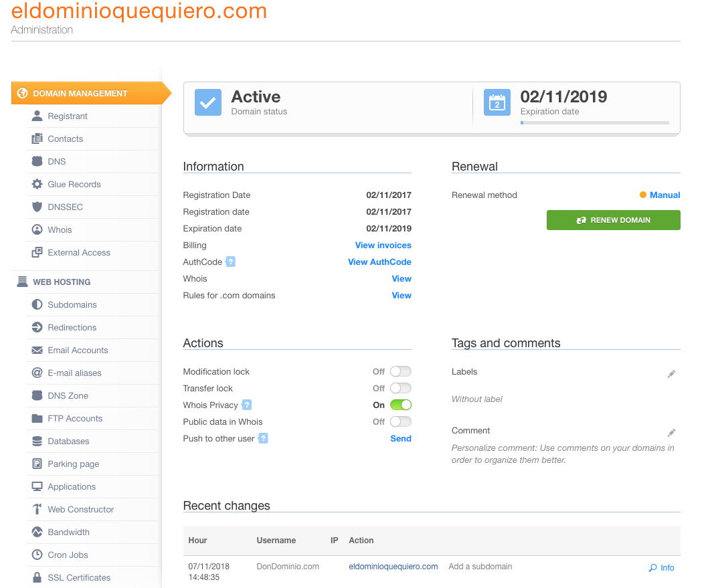The height and width of the screenshot is (588, 706).
Task: Click View link for .com domain rules
Action: (402, 296)
